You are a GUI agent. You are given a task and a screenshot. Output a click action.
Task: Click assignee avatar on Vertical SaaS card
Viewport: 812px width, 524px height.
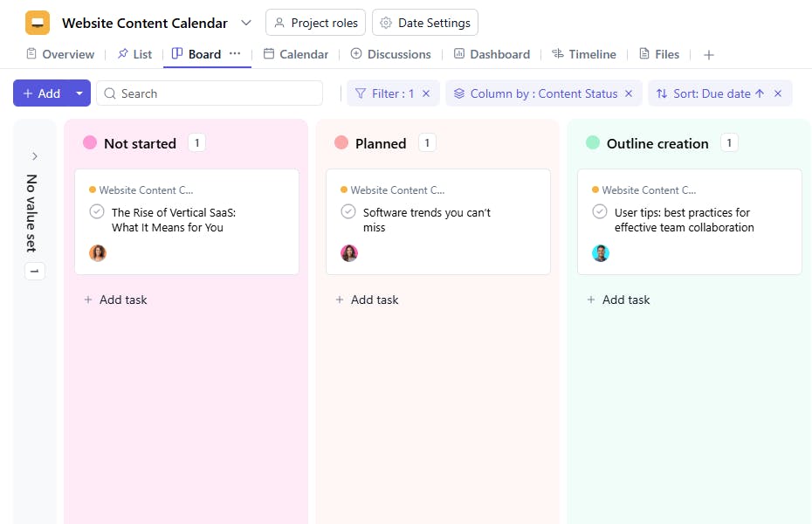coord(98,253)
